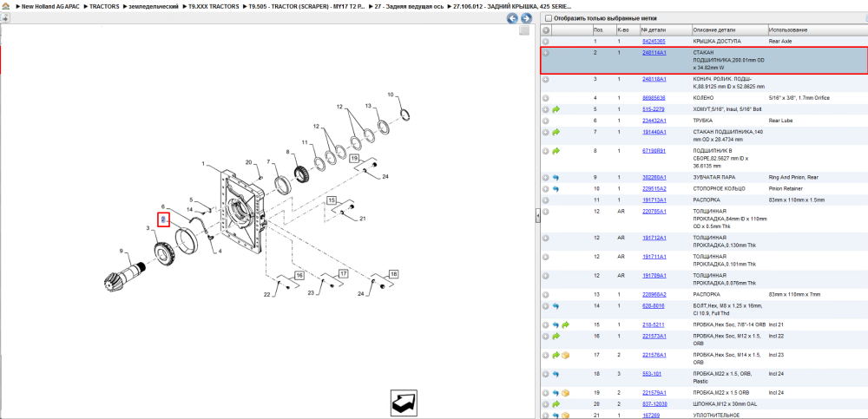Select callout 1 cover label in diagram
Image resolution: width=868 pixels, height=419 pixels.
203,164
